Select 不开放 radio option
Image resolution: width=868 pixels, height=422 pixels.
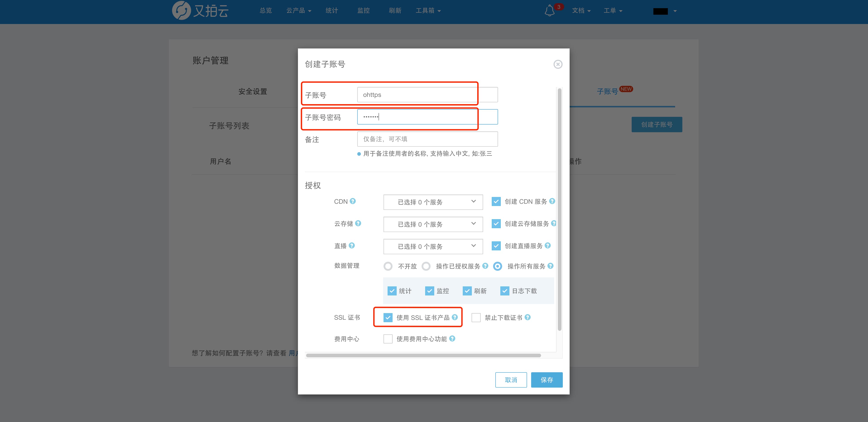388,266
